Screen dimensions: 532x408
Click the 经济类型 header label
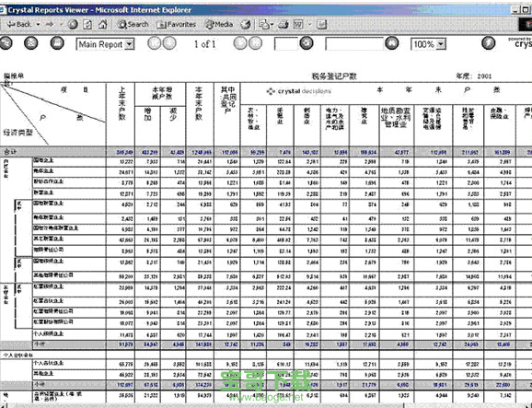(18, 133)
